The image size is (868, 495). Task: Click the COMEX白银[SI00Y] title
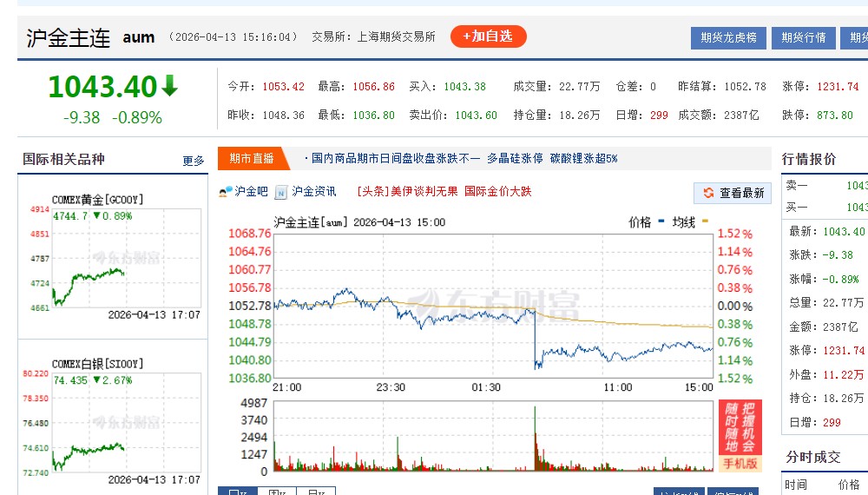pos(97,364)
